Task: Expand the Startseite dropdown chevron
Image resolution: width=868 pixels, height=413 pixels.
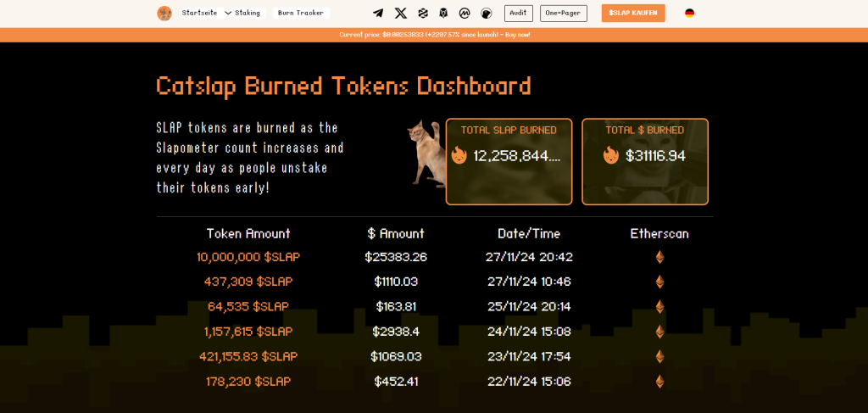Action: point(229,13)
